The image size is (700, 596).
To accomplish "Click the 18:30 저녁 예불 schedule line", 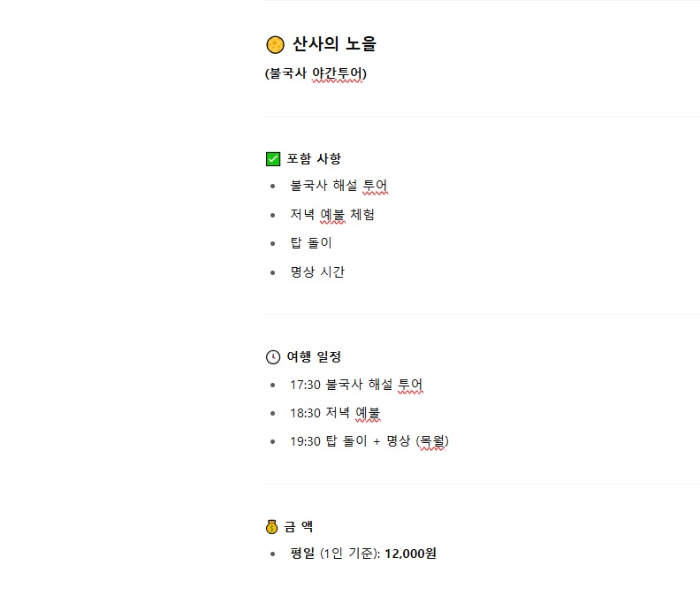I will coord(335,413).
